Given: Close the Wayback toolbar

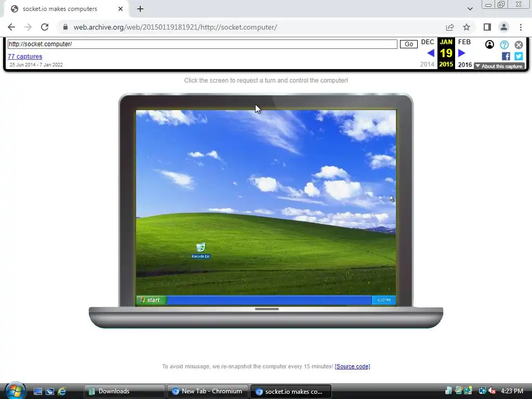Looking at the screenshot, I should [519, 45].
